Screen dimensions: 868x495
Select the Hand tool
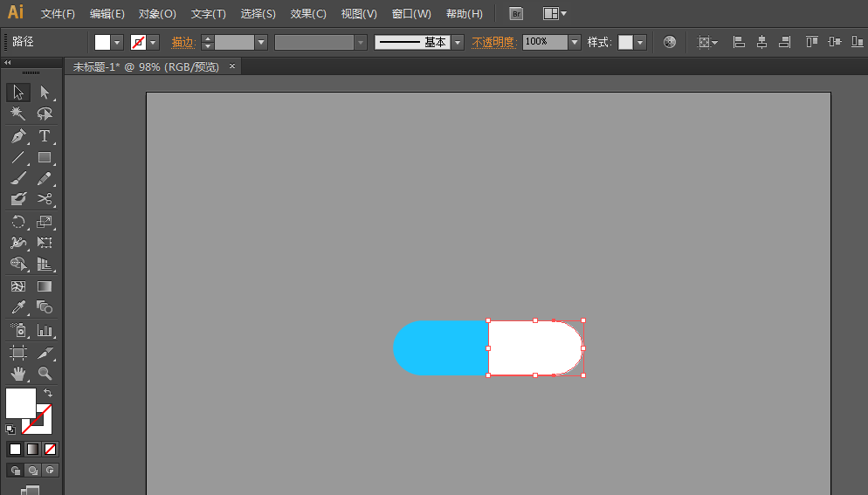click(18, 374)
